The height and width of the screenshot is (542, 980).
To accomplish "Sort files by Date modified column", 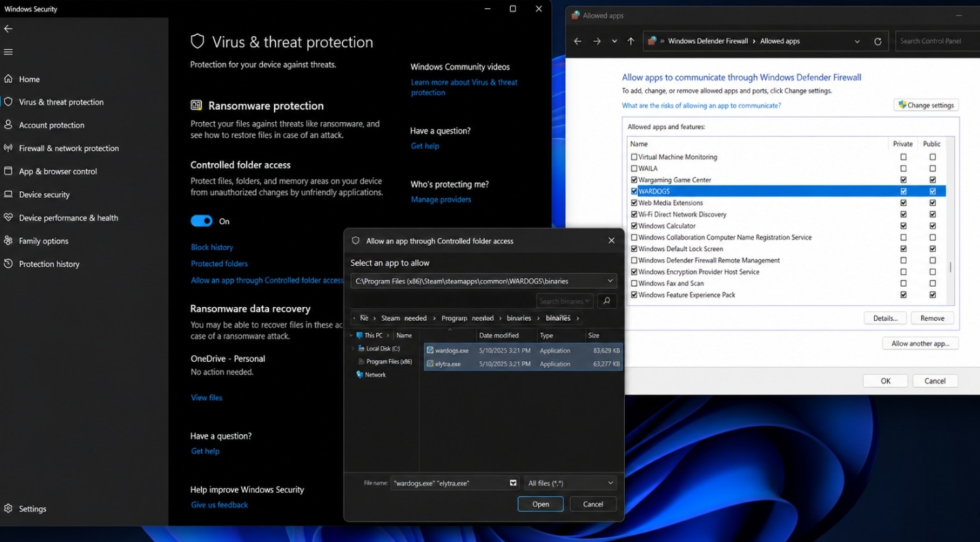I will [499, 336].
